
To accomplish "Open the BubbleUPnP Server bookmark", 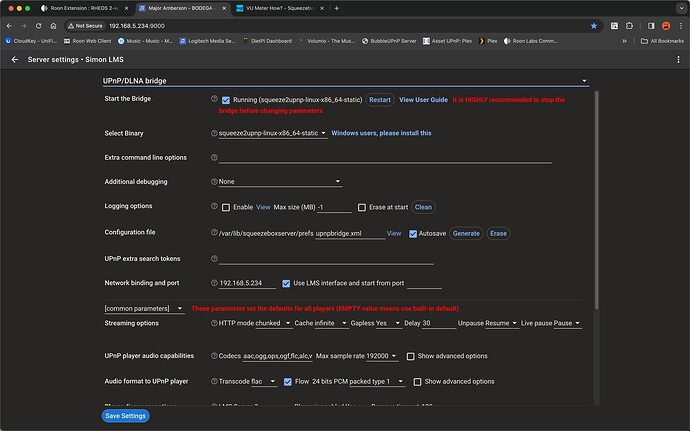I will click(389, 41).
